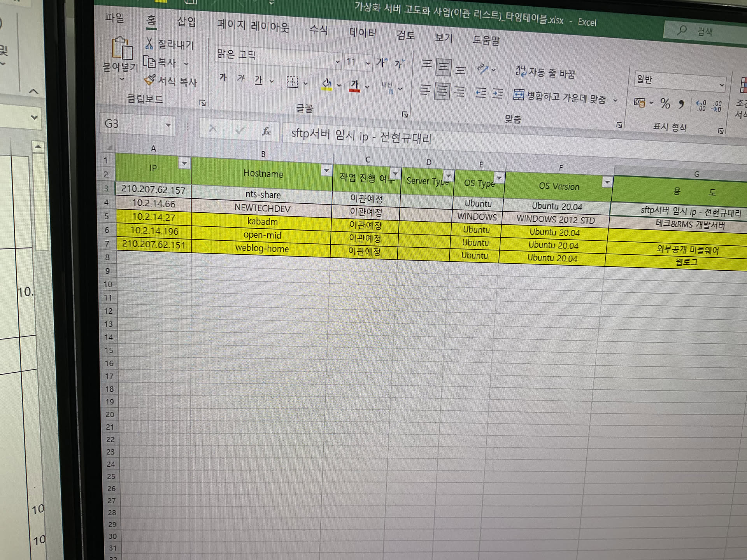Open the font name dropdown
The height and width of the screenshot is (560, 747).
(x=337, y=61)
